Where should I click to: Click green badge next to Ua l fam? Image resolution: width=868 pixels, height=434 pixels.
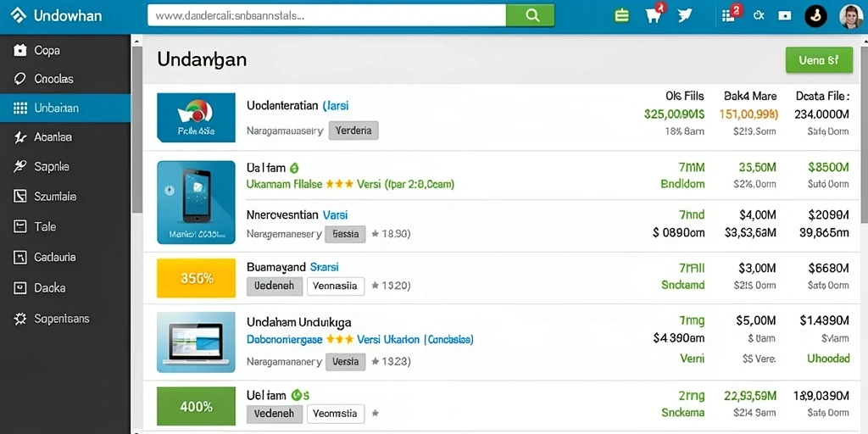tap(294, 167)
